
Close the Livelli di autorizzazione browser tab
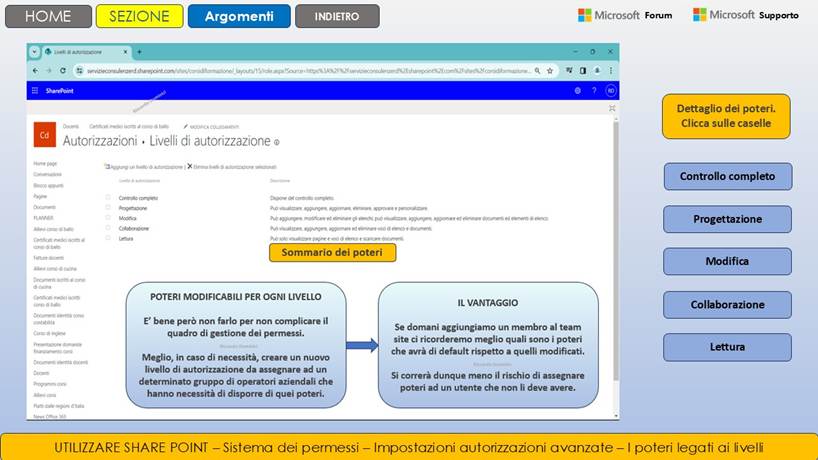[125, 52]
